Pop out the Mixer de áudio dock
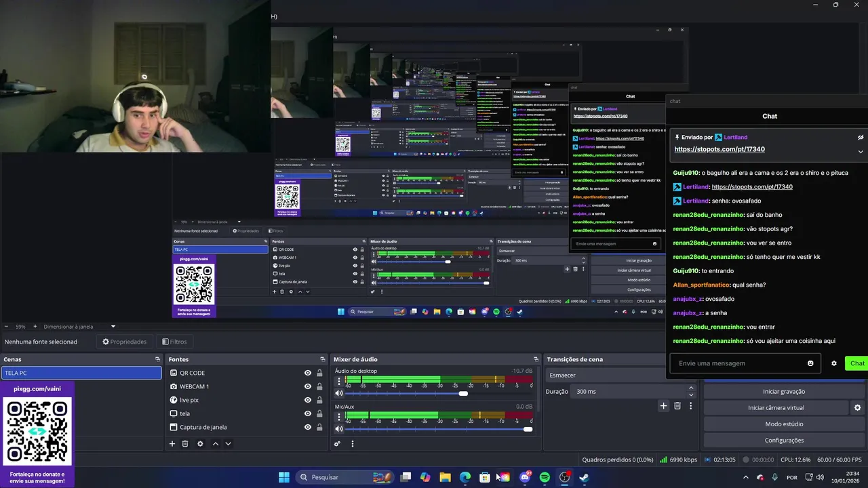Screen dimensions: 868x488 click(x=536, y=359)
